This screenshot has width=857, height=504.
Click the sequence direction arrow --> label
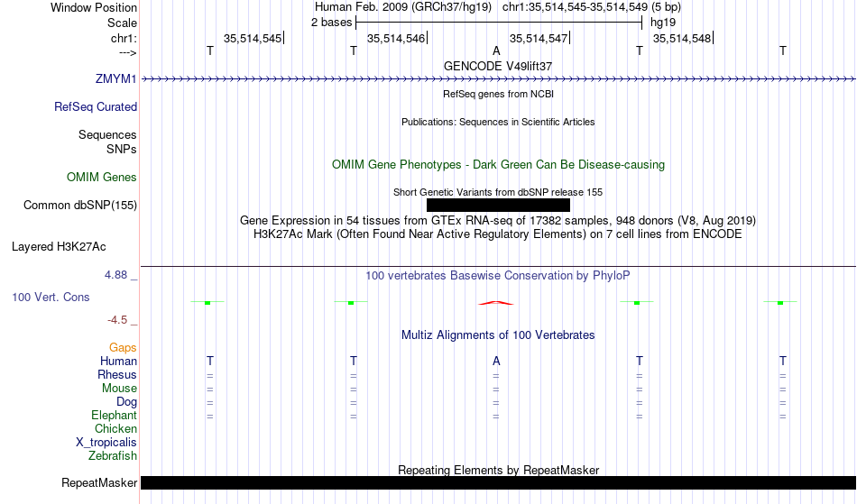pos(128,52)
